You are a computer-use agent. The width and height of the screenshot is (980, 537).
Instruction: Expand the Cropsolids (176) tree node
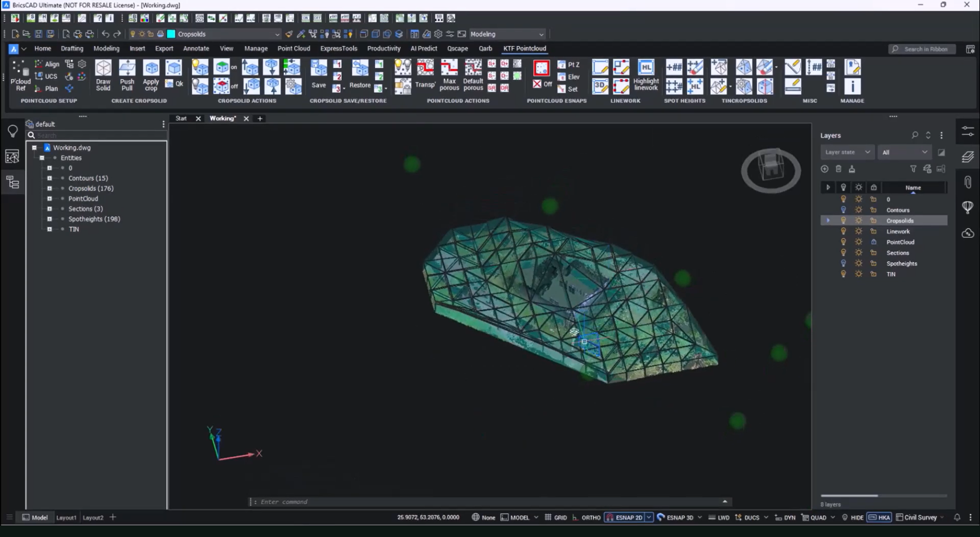click(x=49, y=188)
